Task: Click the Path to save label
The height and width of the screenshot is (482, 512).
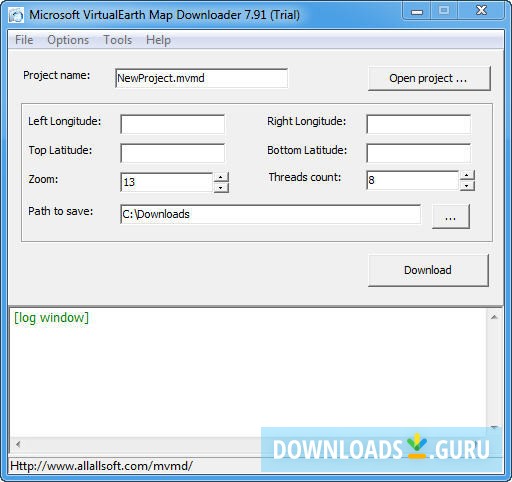Action: coord(61,211)
